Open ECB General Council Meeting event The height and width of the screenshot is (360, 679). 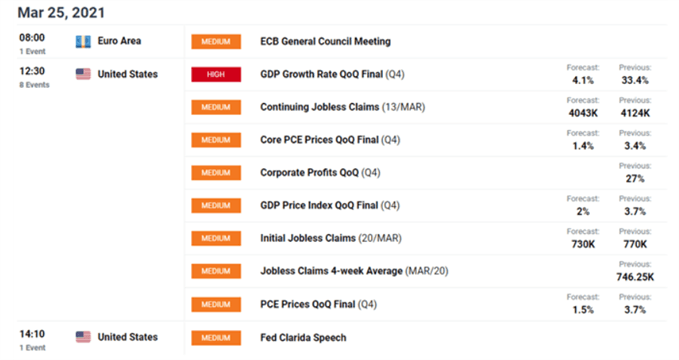pyautogui.click(x=325, y=42)
